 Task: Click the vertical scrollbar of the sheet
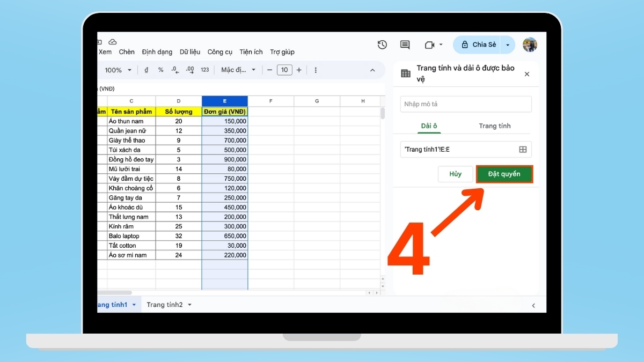pos(383,113)
